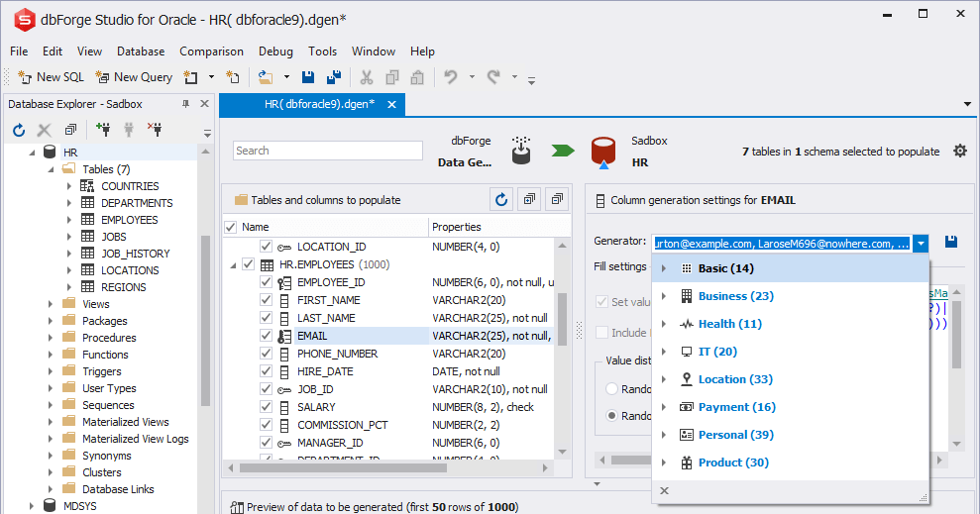This screenshot has height=514, width=980.
Task: Click the New SQL toolbar button
Action: (52, 77)
